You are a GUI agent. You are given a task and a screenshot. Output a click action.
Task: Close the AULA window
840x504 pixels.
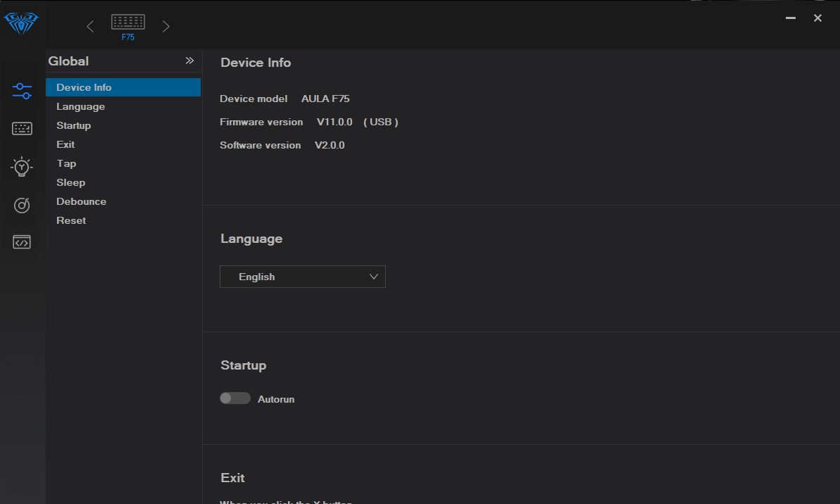point(817,18)
